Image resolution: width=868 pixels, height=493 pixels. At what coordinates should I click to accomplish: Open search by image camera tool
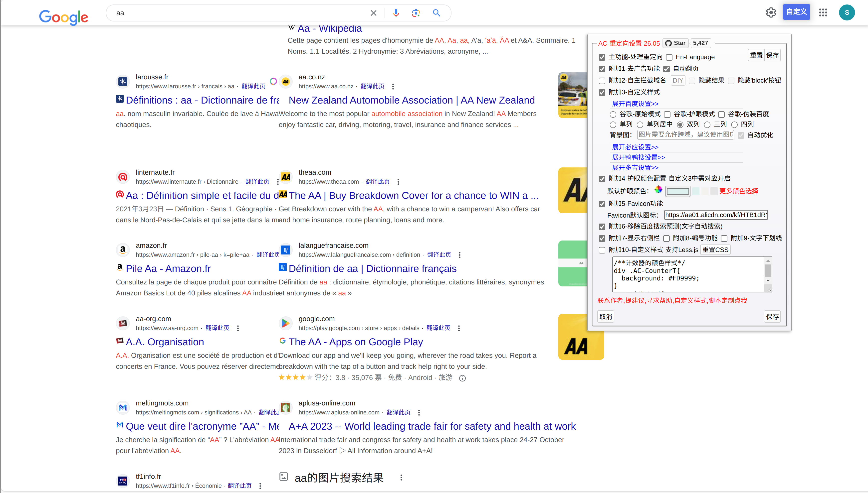click(416, 13)
